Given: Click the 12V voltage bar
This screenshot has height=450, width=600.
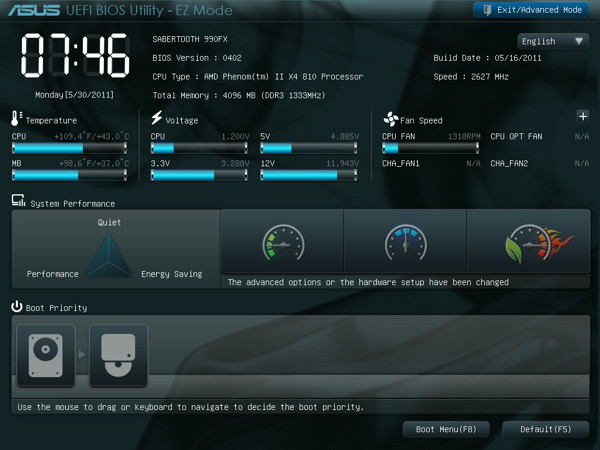Looking at the screenshot, I should [309, 175].
